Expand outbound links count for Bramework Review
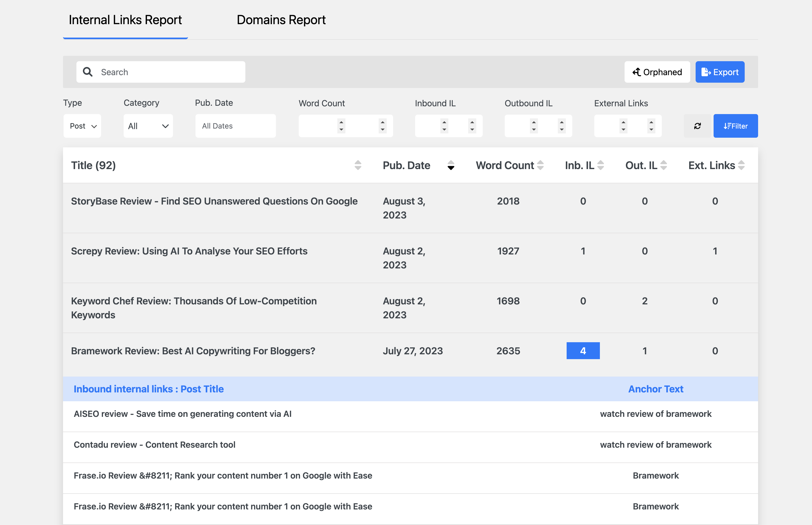The height and width of the screenshot is (525, 812). (x=645, y=351)
